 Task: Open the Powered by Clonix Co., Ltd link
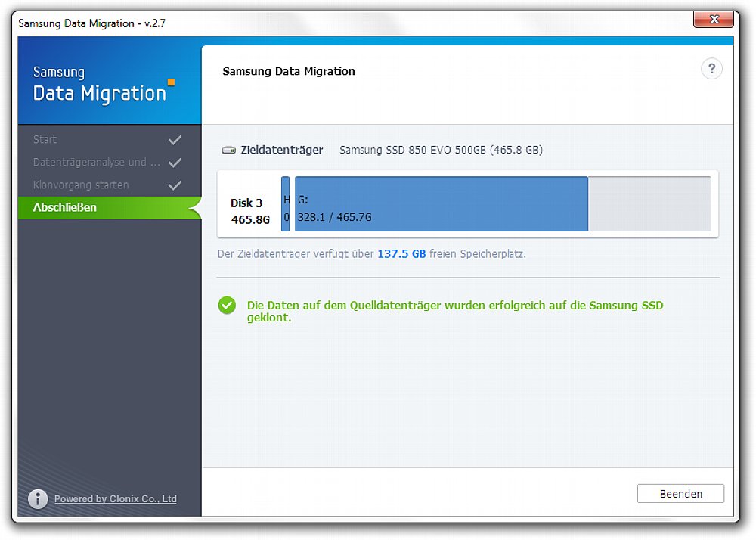(x=116, y=499)
